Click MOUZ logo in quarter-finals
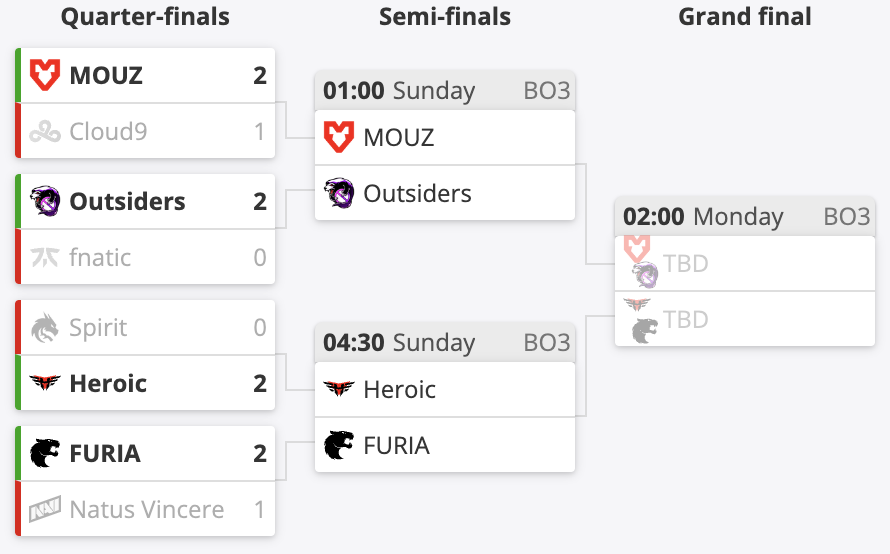Screen dimensions: 890x554 coord(44,75)
